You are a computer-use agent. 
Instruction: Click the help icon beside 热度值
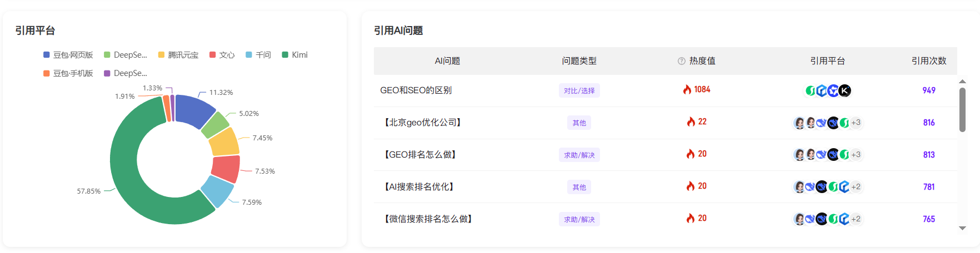tap(681, 61)
